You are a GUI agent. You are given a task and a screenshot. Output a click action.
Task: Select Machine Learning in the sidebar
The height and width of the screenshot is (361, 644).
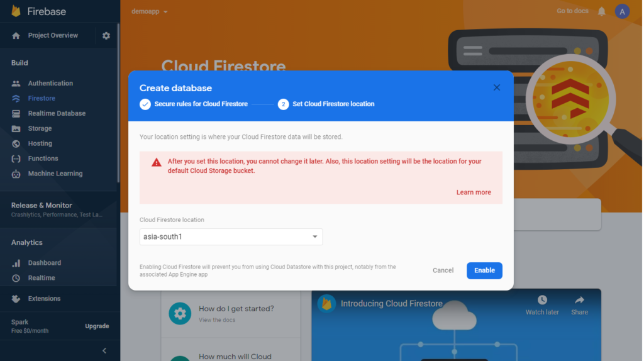pos(55,174)
